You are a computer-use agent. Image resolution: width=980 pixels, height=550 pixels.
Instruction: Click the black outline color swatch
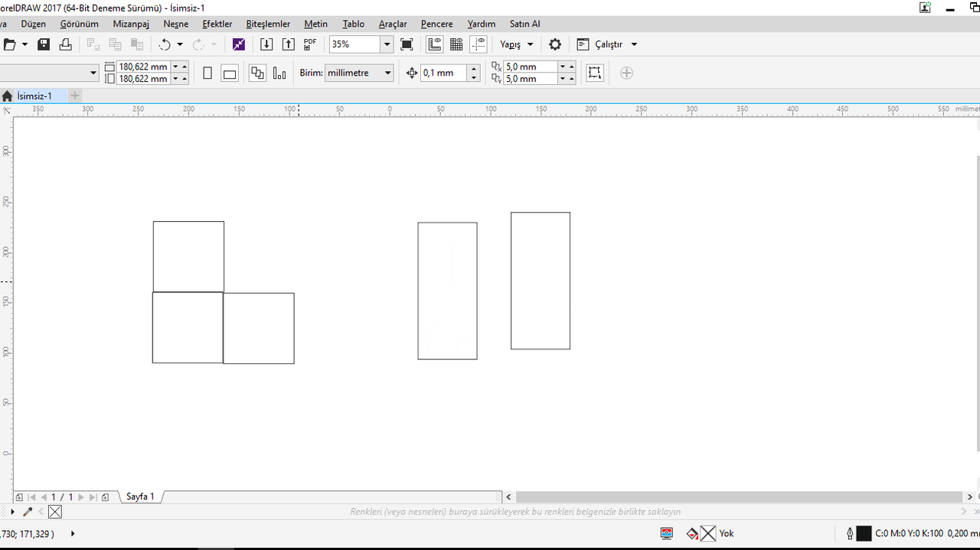coord(864,533)
